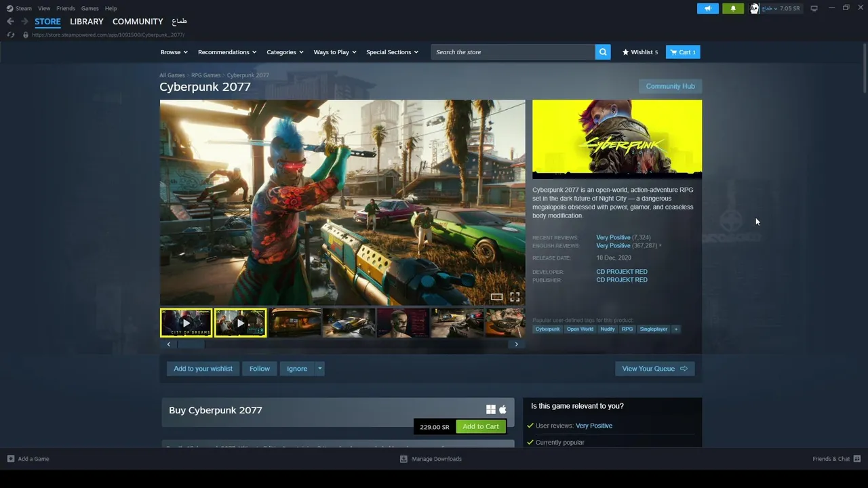
Task: Expand the Ignore options dropdown arrow
Action: tap(320, 369)
